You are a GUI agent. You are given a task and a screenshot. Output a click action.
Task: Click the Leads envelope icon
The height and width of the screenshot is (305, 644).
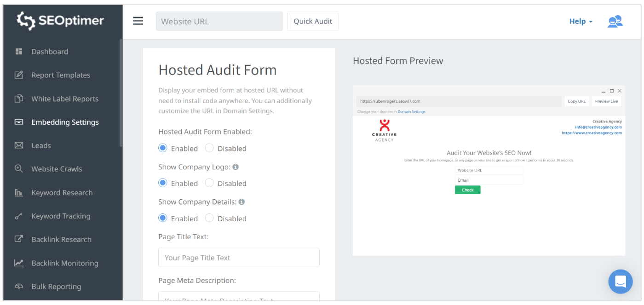pyautogui.click(x=19, y=145)
